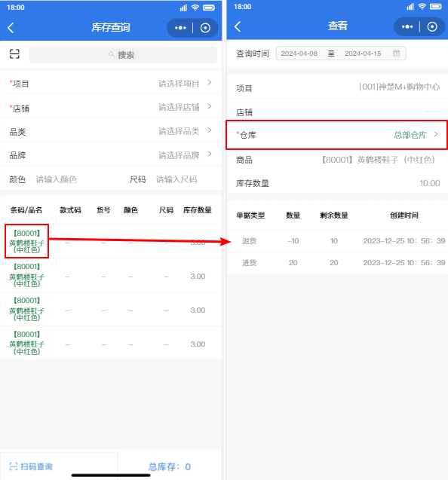
Task: Open the 仓库 selector showing 总部仓库
Action: pyautogui.click(x=337, y=135)
